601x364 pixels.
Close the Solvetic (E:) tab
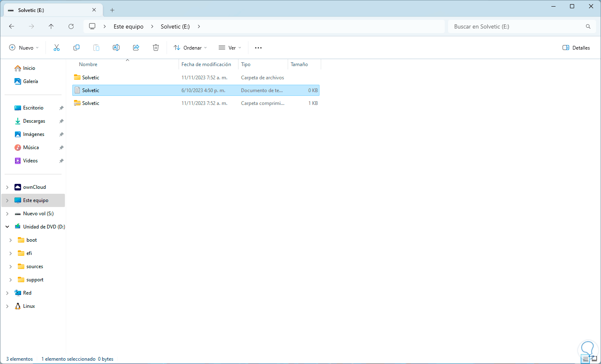click(94, 10)
